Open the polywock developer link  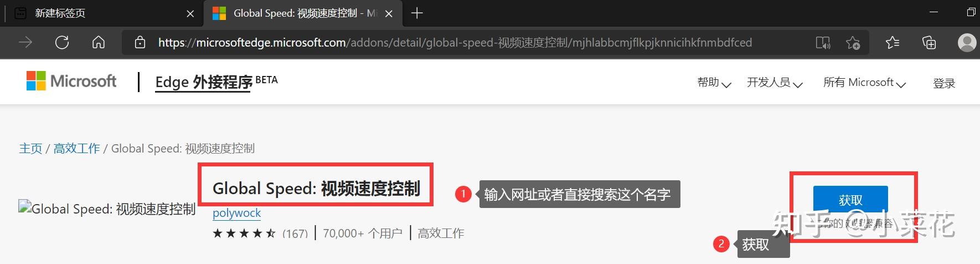(236, 212)
